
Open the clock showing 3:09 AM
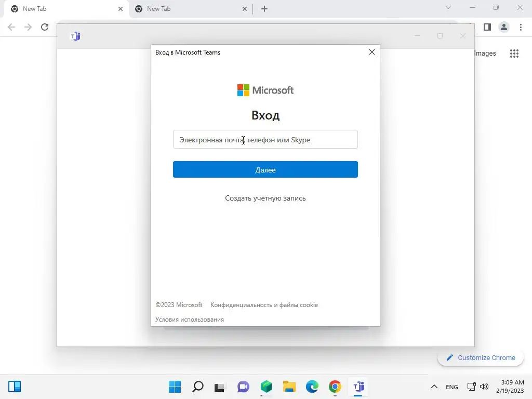[510, 387]
